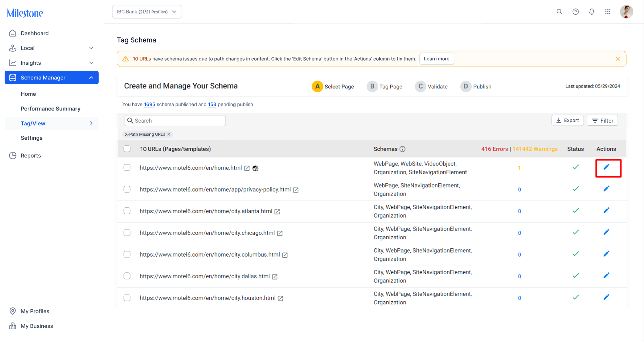The height and width of the screenshot is (343, 644).
Task: Focus the URL Search input field
Action: 175,120
